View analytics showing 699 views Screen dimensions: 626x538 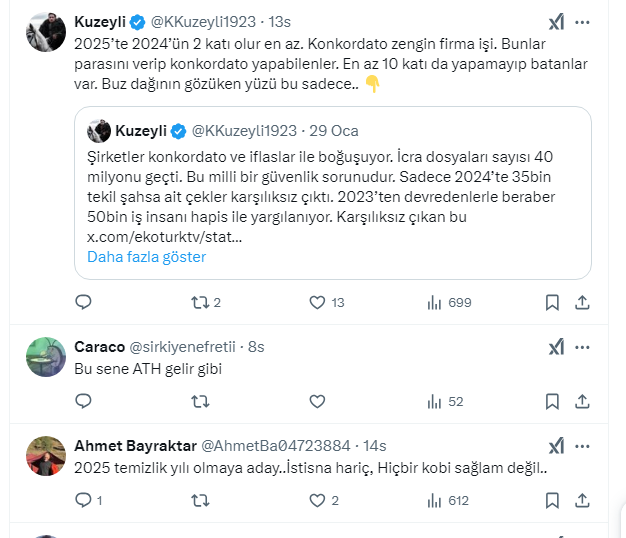[434, 302]
